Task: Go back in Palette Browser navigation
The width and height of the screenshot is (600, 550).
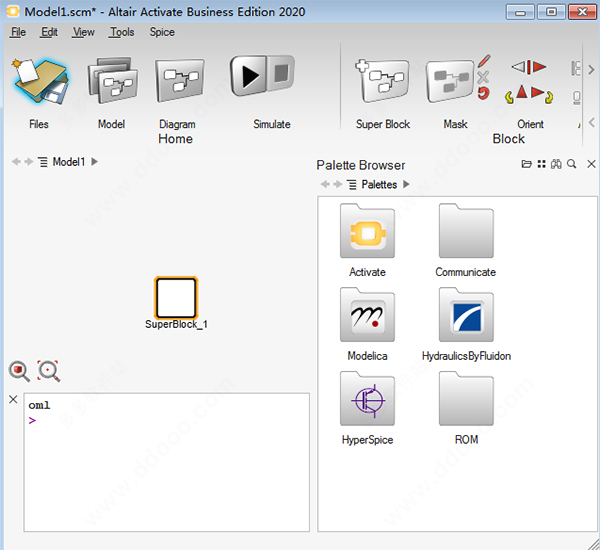Action: click(325, 184)
